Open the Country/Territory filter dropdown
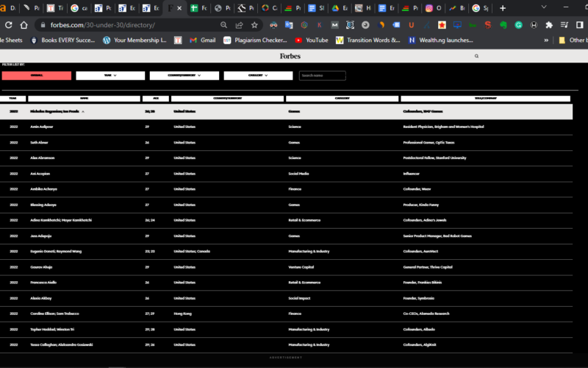Image resolution: width=588 pixels, height=368 pixels. pyautogui.click(x=184, y=75)
